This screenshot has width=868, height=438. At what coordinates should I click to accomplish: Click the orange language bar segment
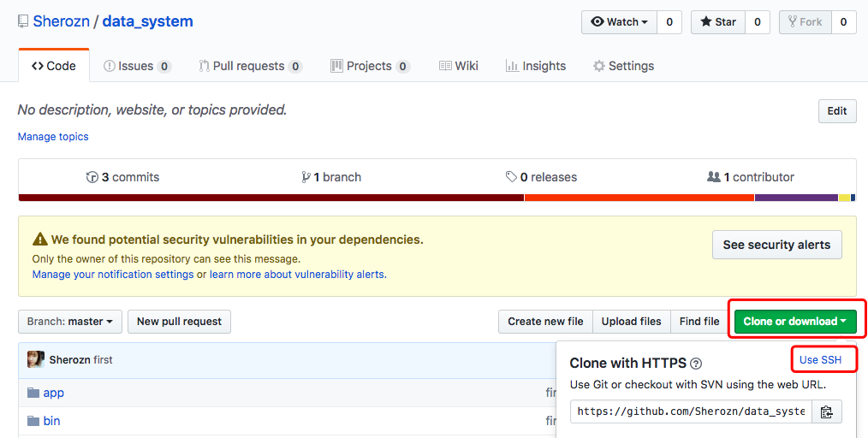pyautogui.click(x=639, y=198)
